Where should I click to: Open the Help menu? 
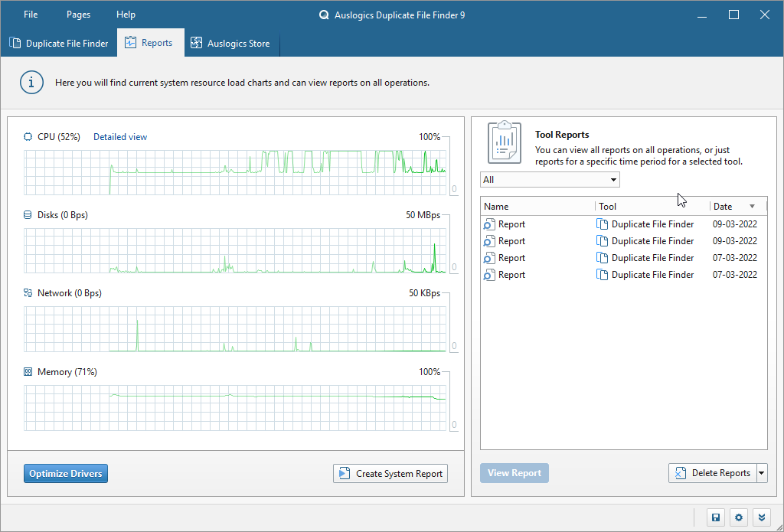click(x=126, y=15)
